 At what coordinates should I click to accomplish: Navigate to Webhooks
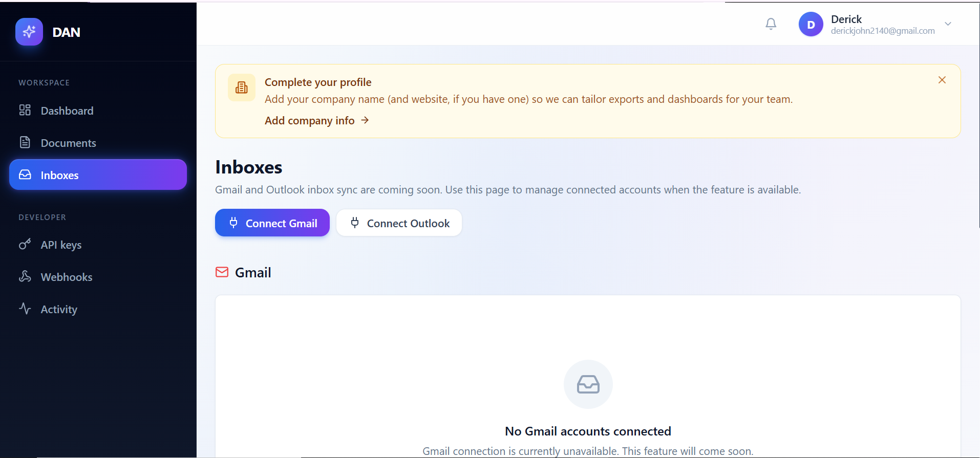(98, 277)
